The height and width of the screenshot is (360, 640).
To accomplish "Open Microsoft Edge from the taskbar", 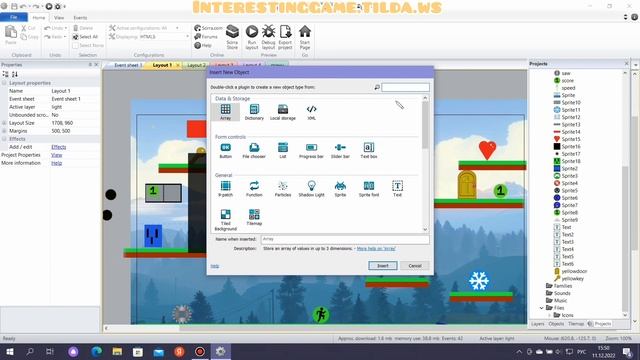I will pos(96,351).
